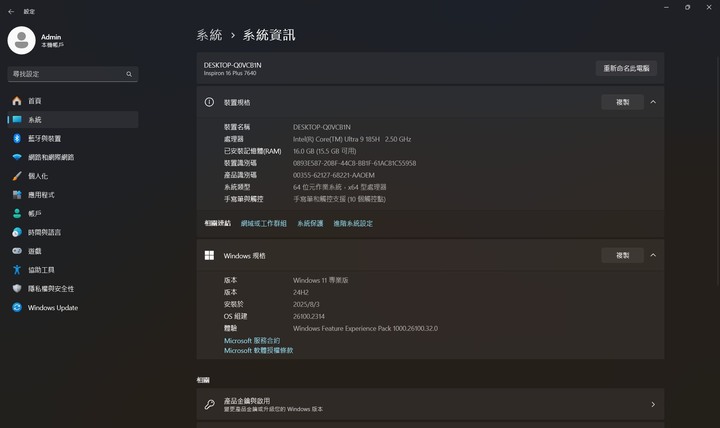The height and width of the screenshot is (428, 720).
Task: Click the search magnifier icon
Action: point(129,74)
